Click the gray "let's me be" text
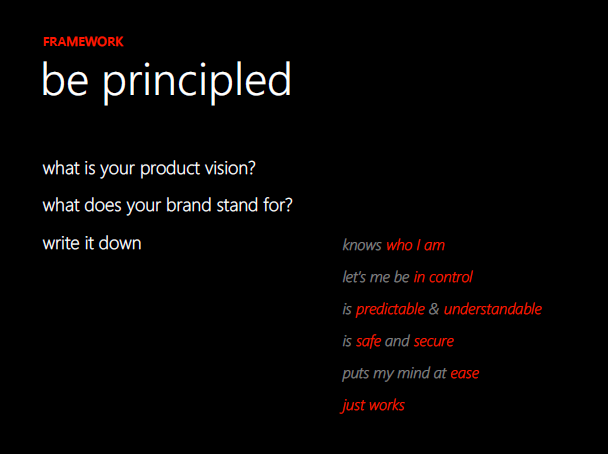Viewport: 608px width, 454px height. tap(376, 277)
